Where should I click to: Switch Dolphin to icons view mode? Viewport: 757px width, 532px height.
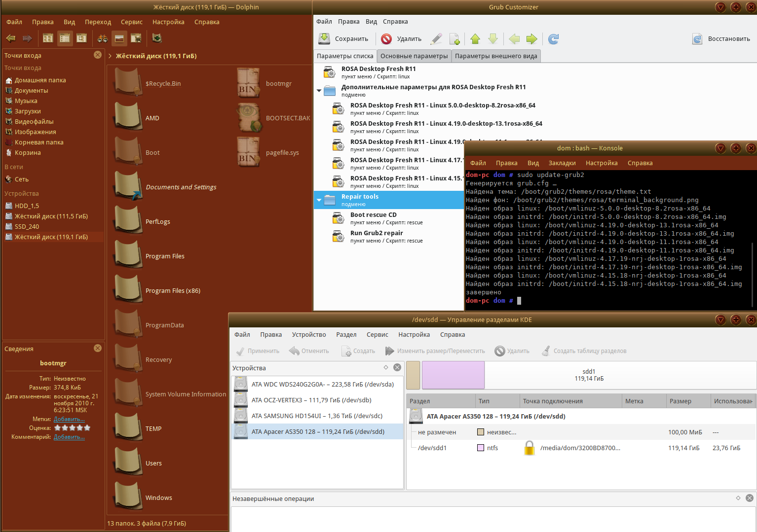(x=48, y=38)
